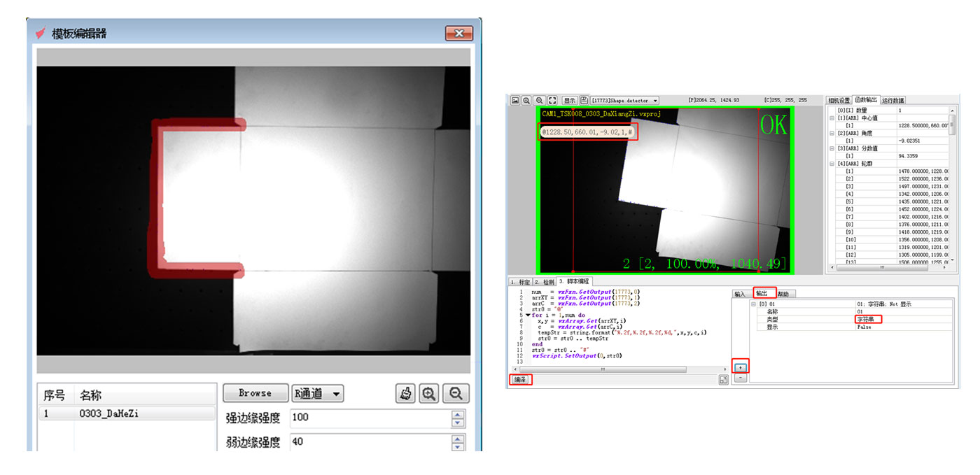Click the expand editor icon beside 编译 bar
Screen dimensions: 980x475
tap(723, 380)
